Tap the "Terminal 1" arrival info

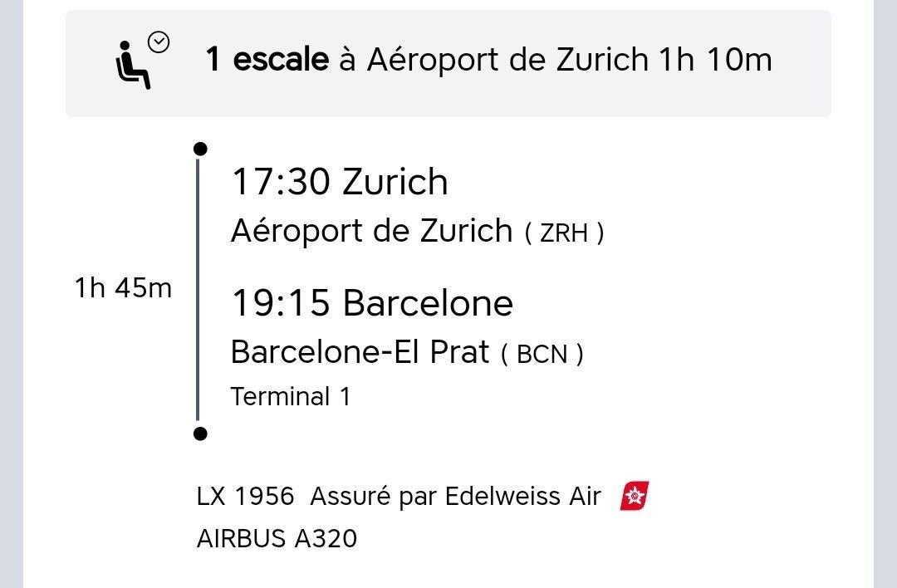(x=290, y=397)
